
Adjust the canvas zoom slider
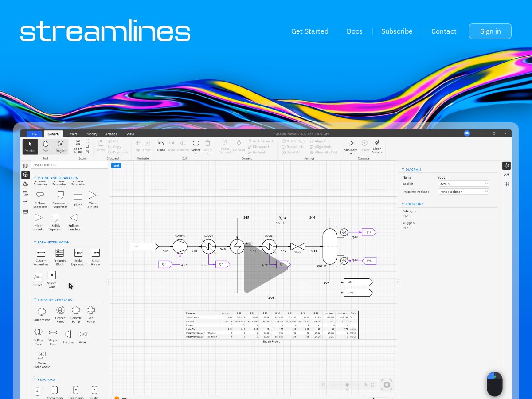click(347, 385)
